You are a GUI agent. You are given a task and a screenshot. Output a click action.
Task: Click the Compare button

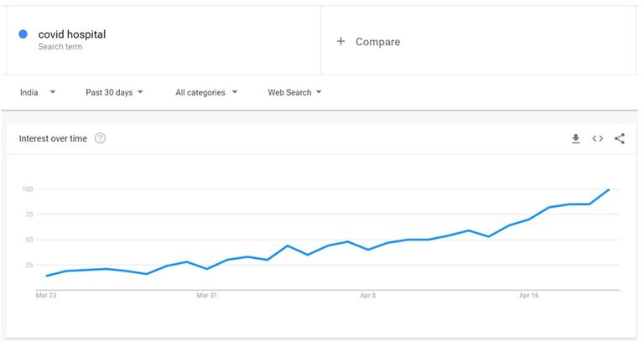click(x=377, y=41)
